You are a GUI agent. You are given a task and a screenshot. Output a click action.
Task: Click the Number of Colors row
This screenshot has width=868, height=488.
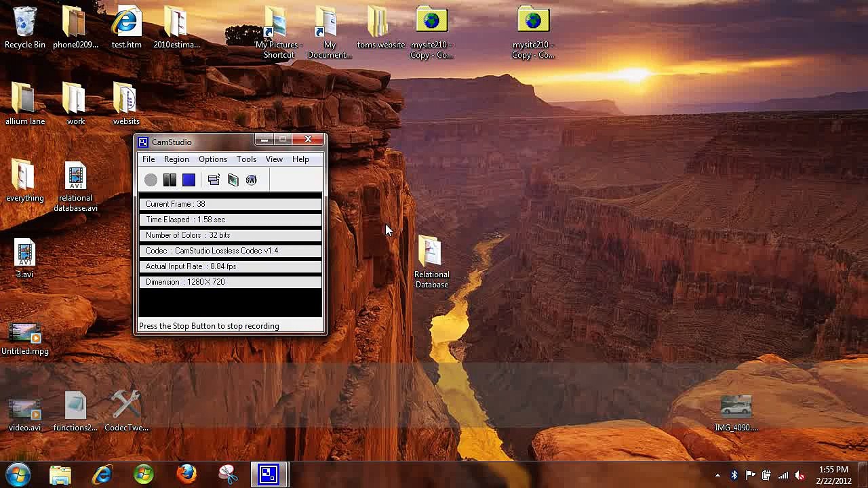[231, 235]
